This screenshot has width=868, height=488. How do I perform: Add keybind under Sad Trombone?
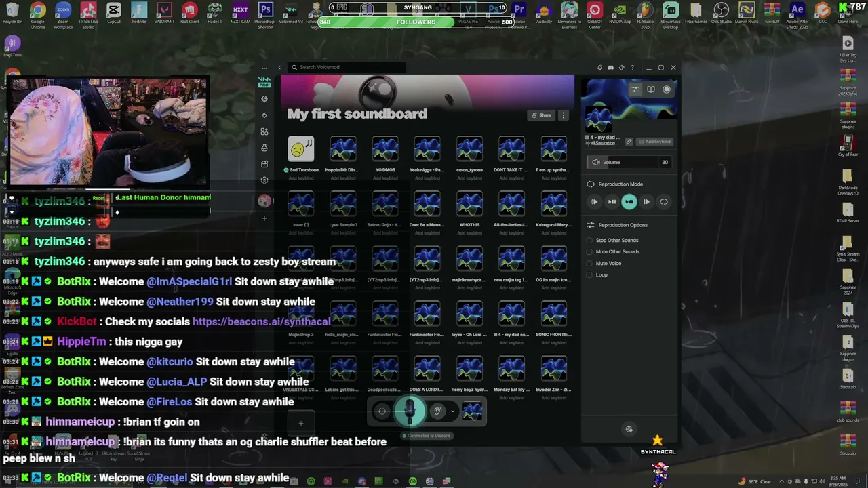(x=301, y=178)
